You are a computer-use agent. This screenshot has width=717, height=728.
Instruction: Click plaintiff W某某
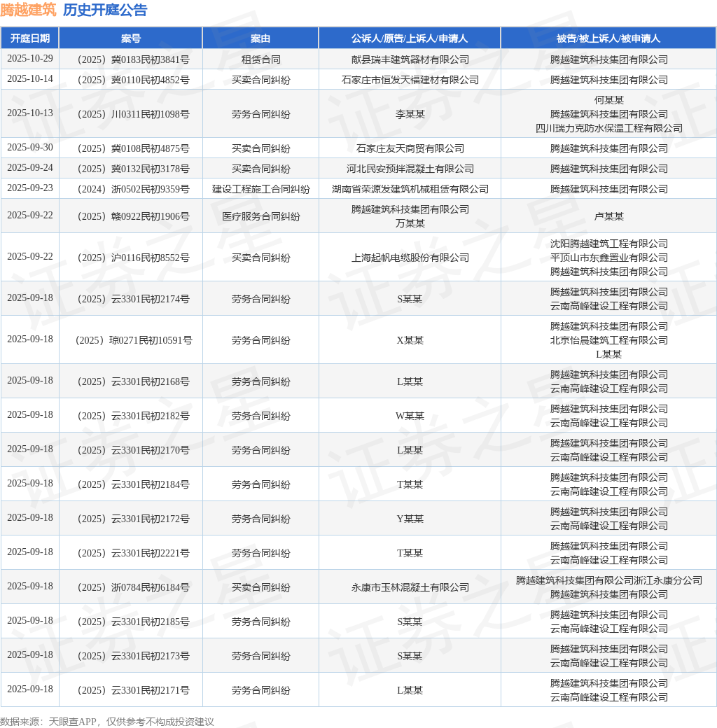click(410, 416)
